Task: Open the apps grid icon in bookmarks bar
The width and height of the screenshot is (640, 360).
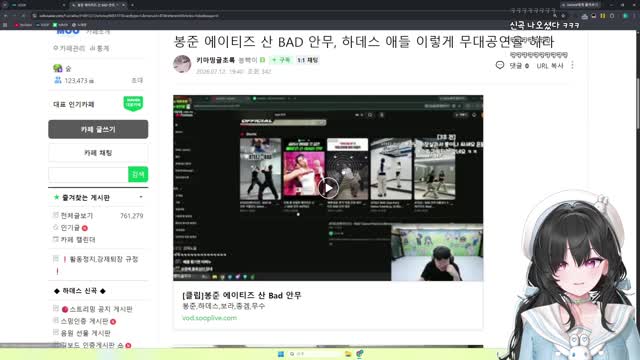Action: click(5, 25)
